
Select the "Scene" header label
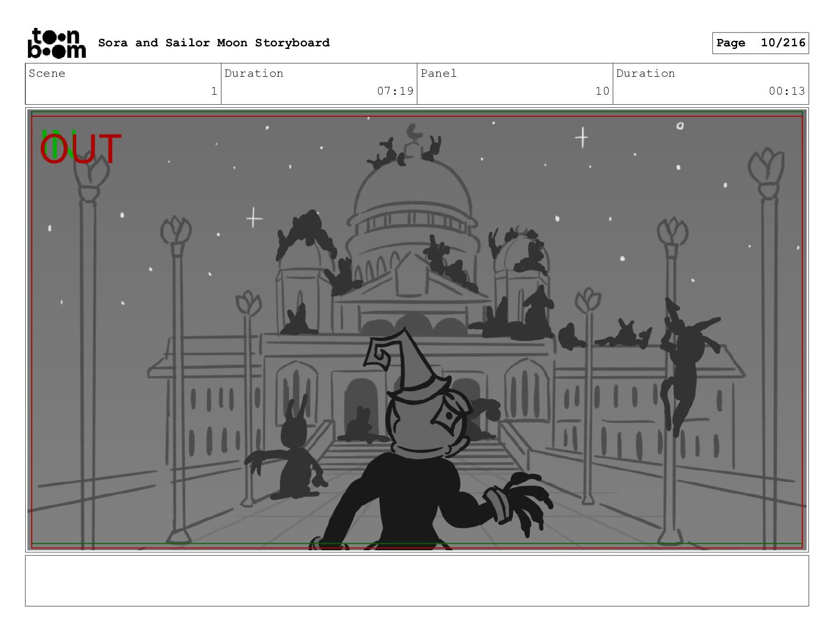47,73
